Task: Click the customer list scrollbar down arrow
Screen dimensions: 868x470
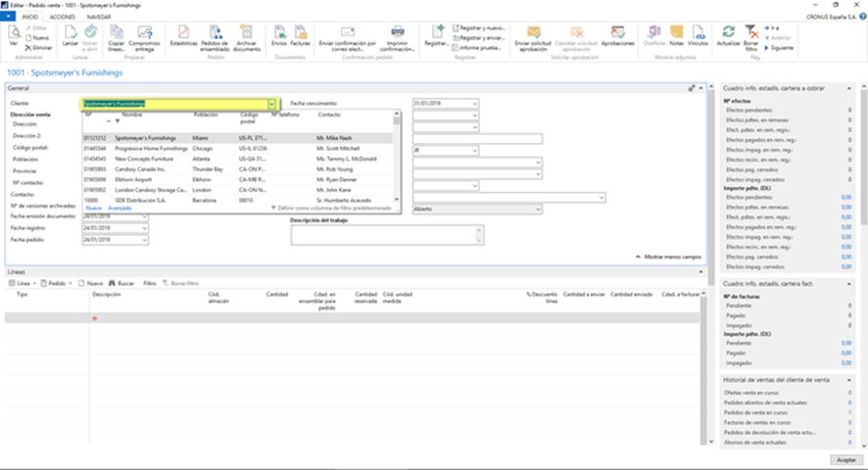Action: tap(397, 200)
